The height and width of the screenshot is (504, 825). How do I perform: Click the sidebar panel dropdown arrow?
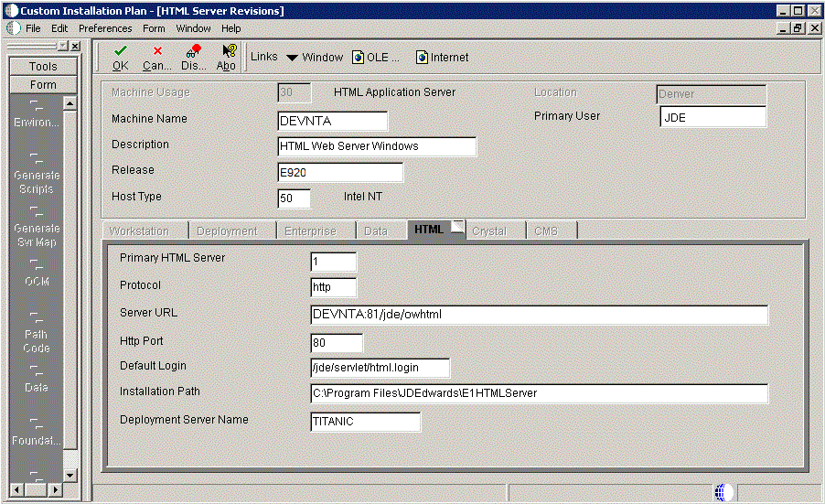tap(64, 46)
